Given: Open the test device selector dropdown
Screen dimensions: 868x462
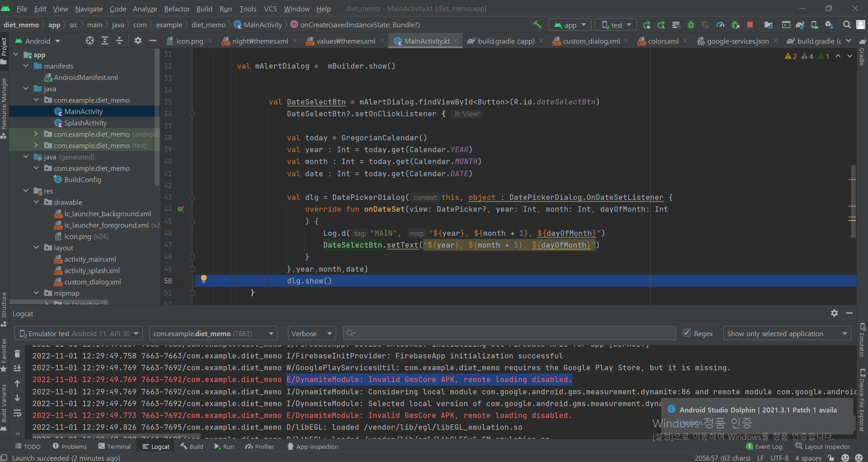Looking at the screenshot, I should [x=616, y=25].
